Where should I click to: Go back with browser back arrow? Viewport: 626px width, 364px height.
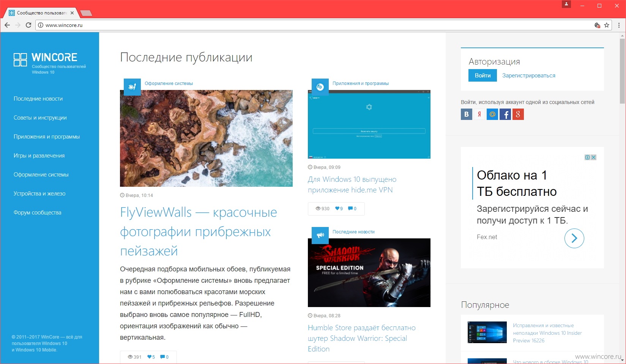pyautogui.click(x=7, y=25)
